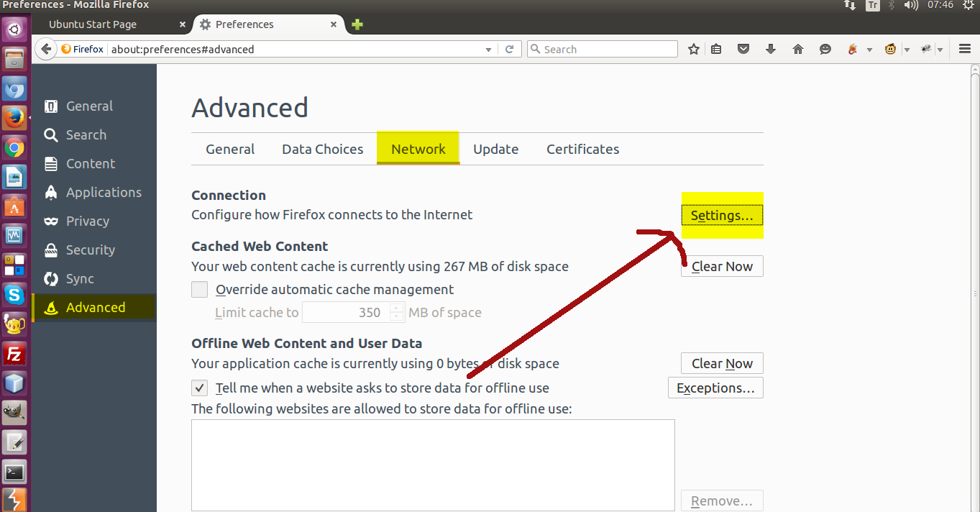Open Ubuntu Software Center bag icon
The image size is (980, 512).
pyautogui.click(x=15, y=207)
